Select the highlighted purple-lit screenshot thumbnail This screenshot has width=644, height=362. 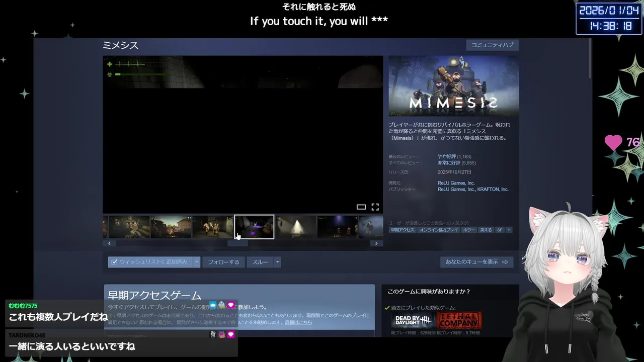(x=254, y=227)
